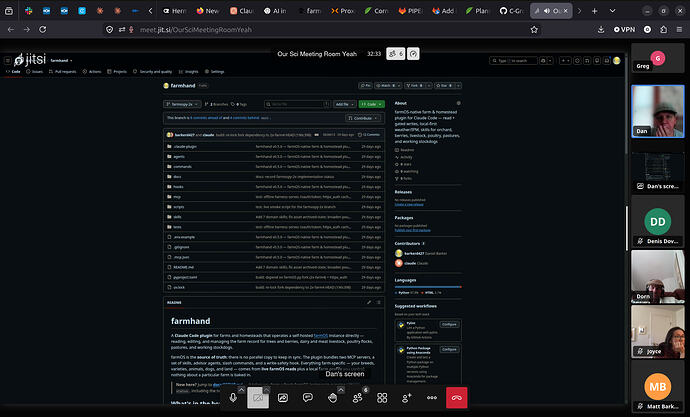Switch to the Herm browser tab
The image size is (690, 417).
[x=175, y=11]
